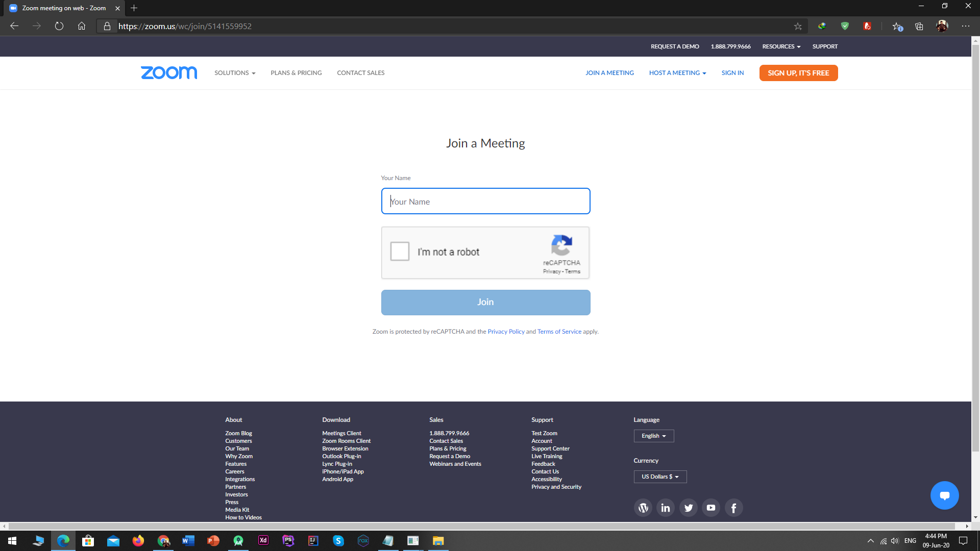
Task: Open the Browser Extension download link
Action: coord(345,449)
